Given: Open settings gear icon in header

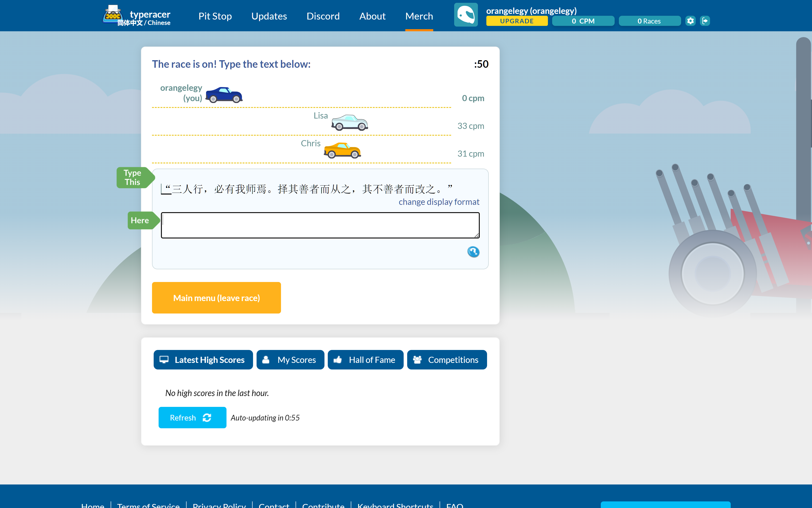Looking at the screenshot, I should click(690, 21).
